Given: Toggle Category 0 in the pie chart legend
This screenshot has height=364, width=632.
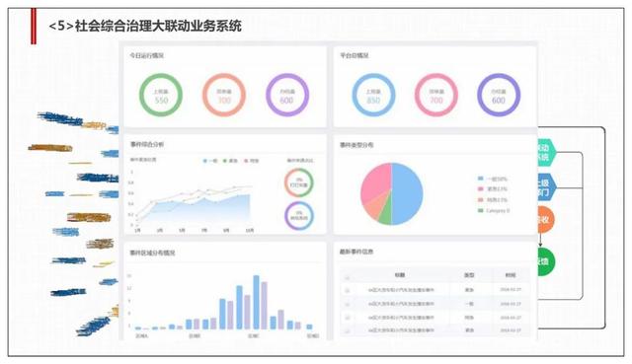Looking at the screenshot, I should coord(494,210).
